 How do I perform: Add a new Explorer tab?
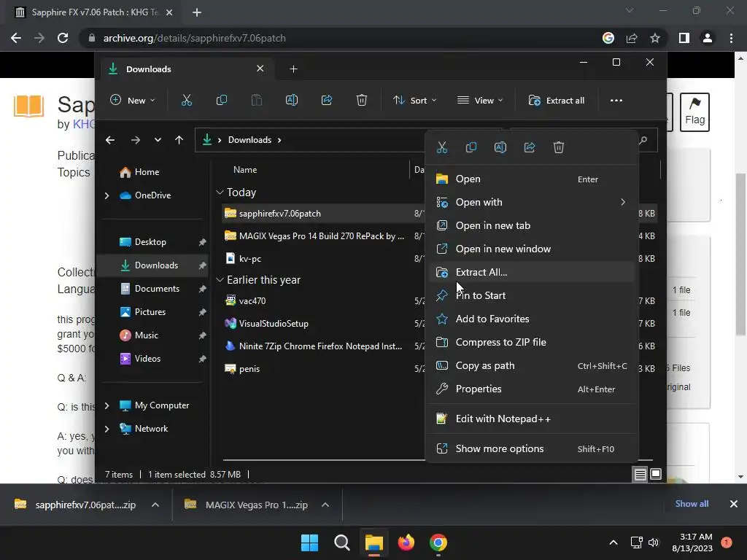293,69
